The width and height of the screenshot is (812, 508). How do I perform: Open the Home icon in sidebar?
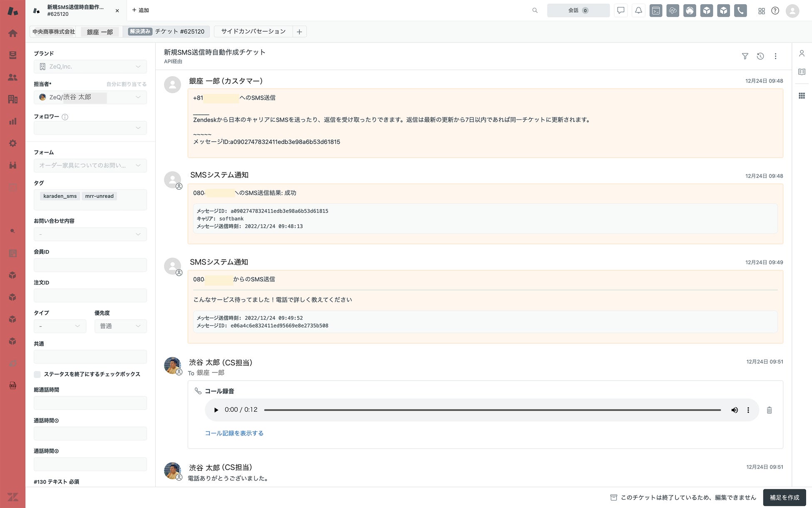click(x=12, y=33)
